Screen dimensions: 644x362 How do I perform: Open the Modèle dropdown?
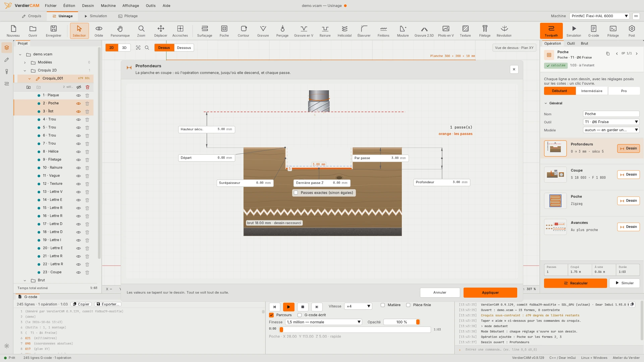pyautogui.click(x=611, y=130)
